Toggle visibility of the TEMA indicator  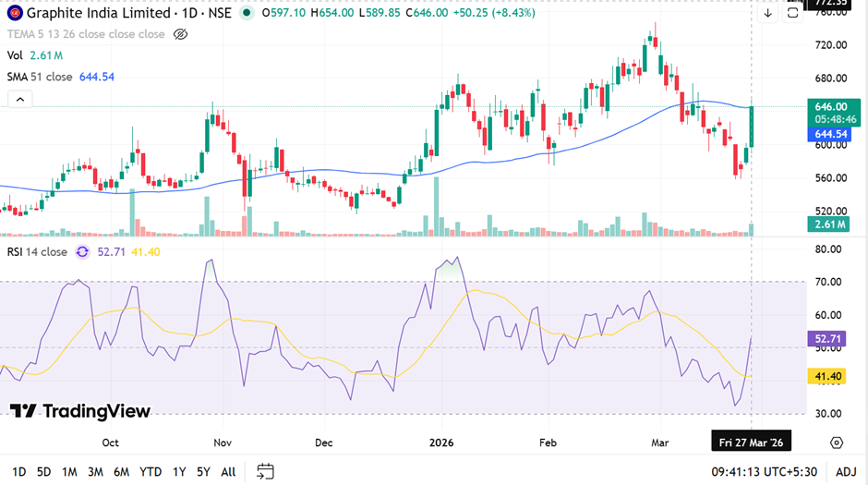pyautogui.click(x=181, y=34)
